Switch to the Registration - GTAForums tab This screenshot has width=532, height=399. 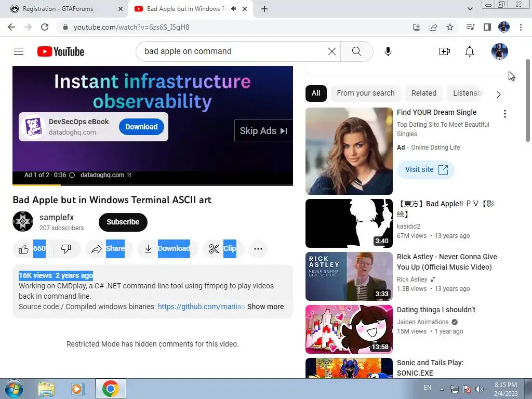(x=64, y=9)
